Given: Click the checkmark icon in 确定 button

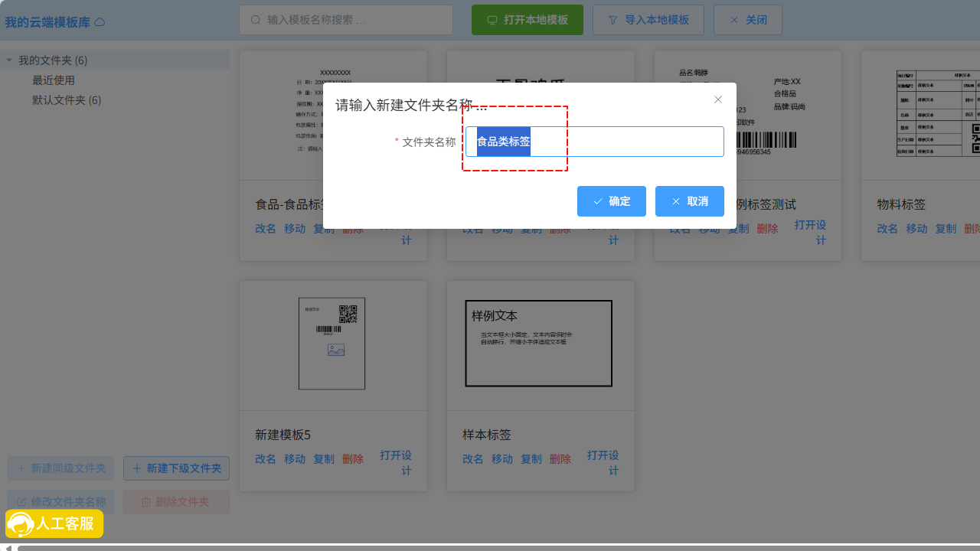Looking at the screenshot, I should pos(598,201).
